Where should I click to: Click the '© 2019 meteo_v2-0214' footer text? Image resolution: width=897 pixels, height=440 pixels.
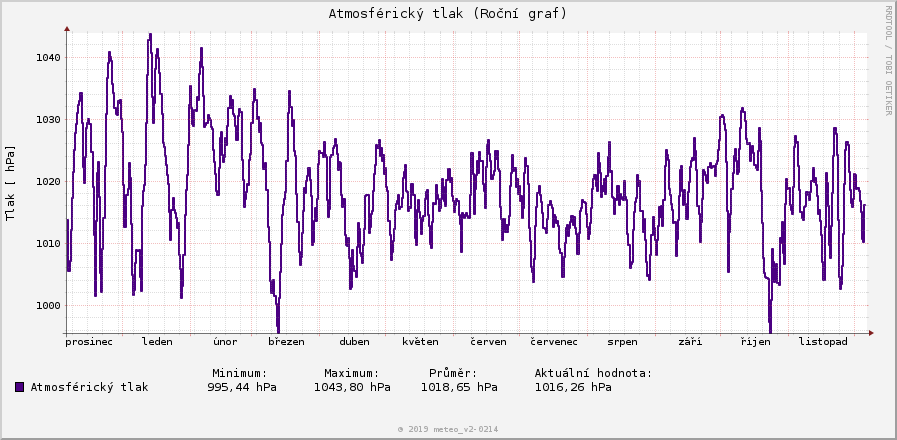[448, 429]
